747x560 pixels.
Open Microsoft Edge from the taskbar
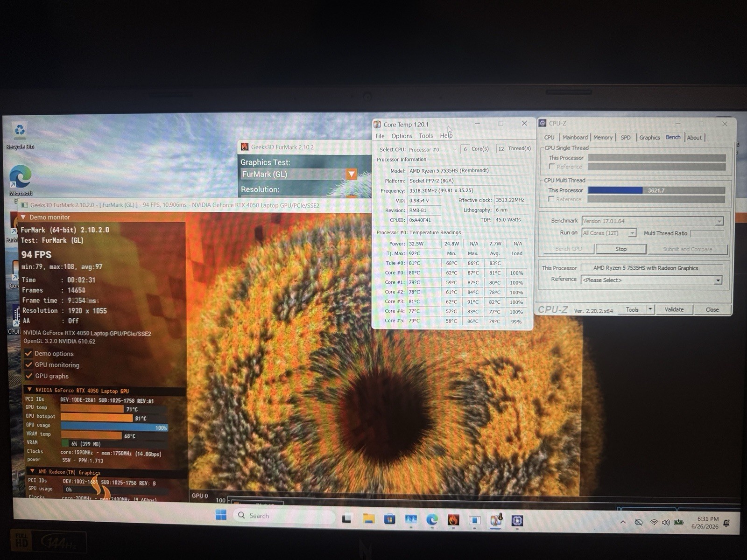tap(432, 519)
